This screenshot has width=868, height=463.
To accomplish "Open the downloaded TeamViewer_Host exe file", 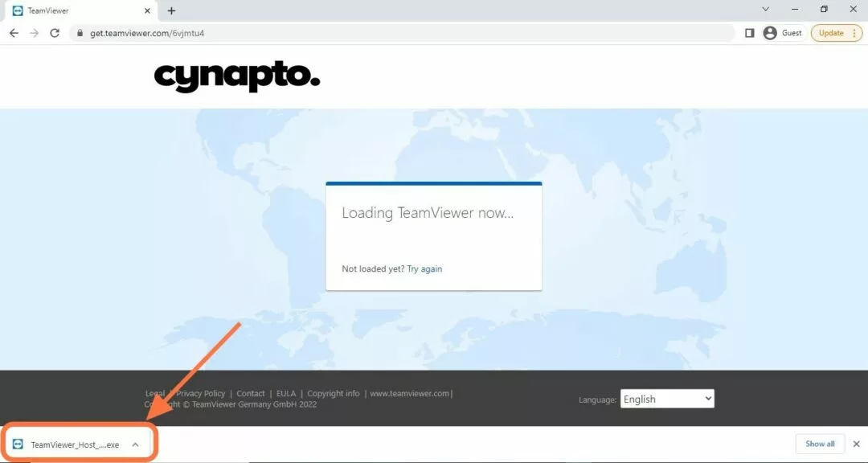I will pos(67,445).
